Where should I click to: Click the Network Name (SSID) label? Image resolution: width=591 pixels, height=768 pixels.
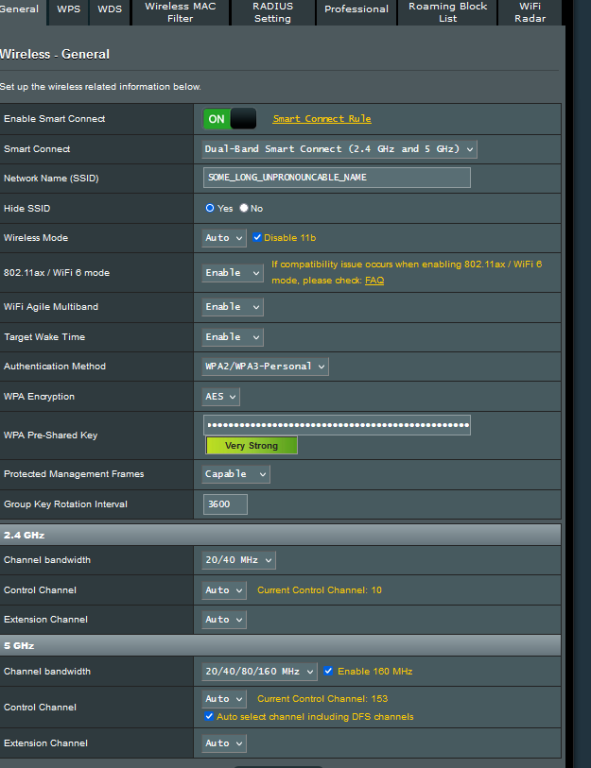coord(51,178)
